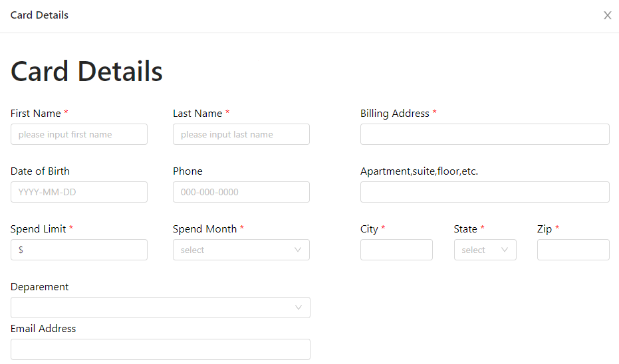619x364 pixels.
Task: Open the Deparement dropdown list
Action: coord(160,308)
